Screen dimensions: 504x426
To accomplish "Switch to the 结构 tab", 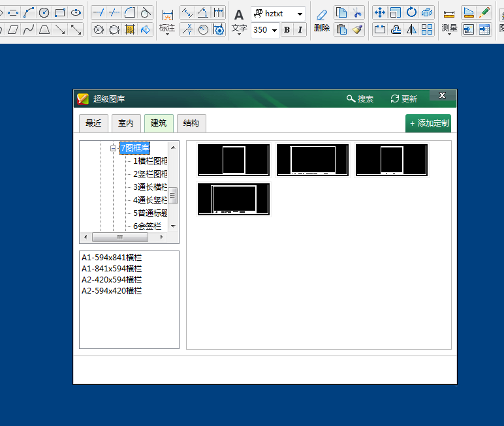I will [191, 123].
